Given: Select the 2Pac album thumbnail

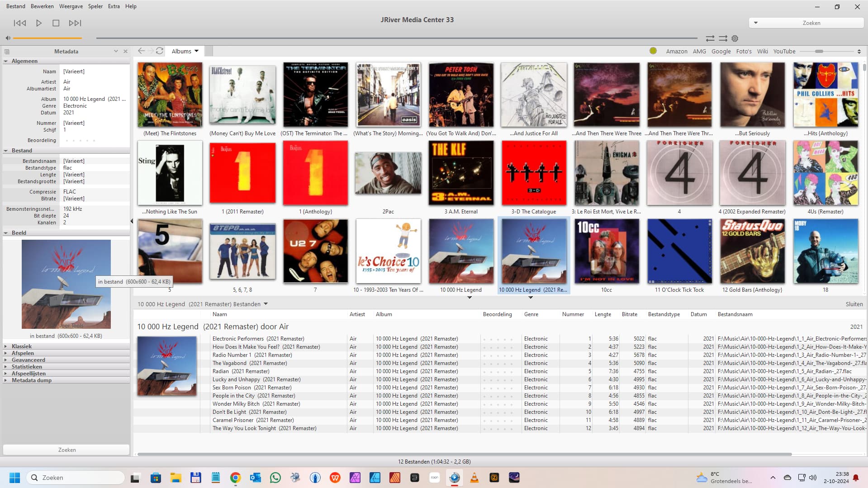Looking at the screenshot, I should [x=388, y=173].
